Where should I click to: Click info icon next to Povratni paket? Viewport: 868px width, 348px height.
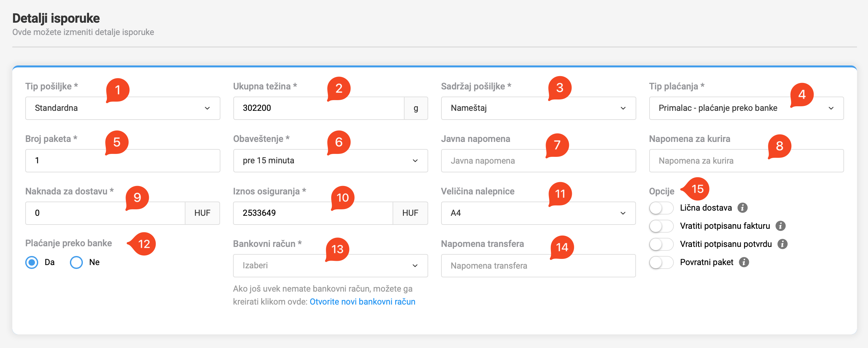[x=744, y=262]
